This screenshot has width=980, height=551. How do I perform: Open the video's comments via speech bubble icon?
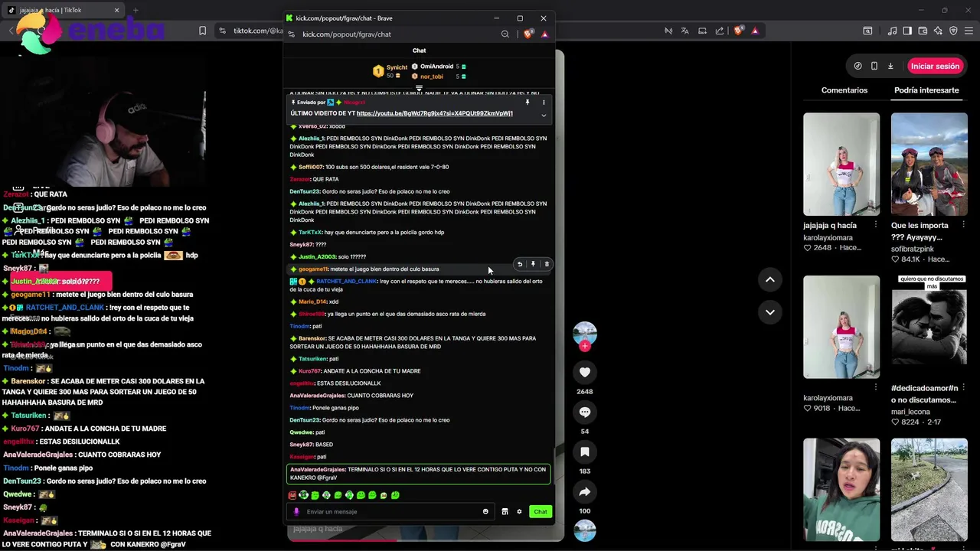(x=585, y=412)
